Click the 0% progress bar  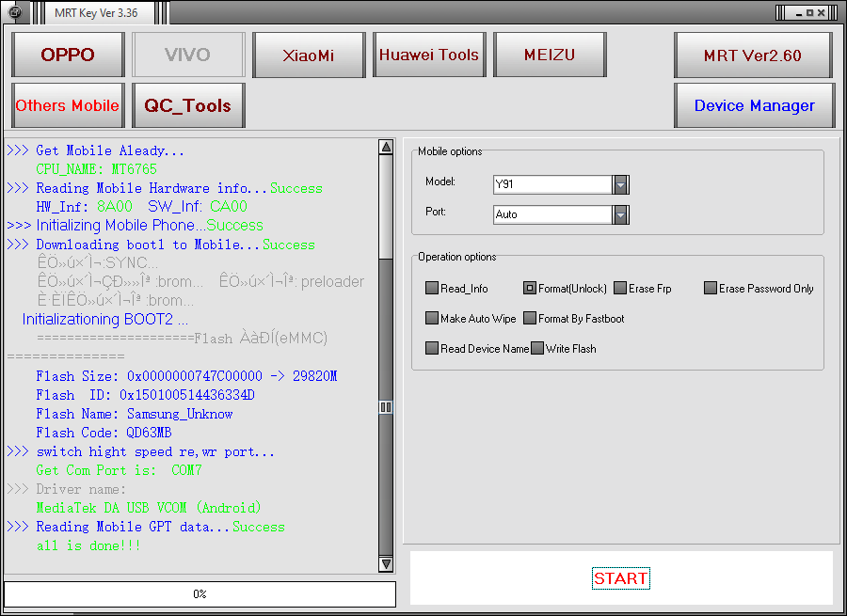(x=200, y=593)
